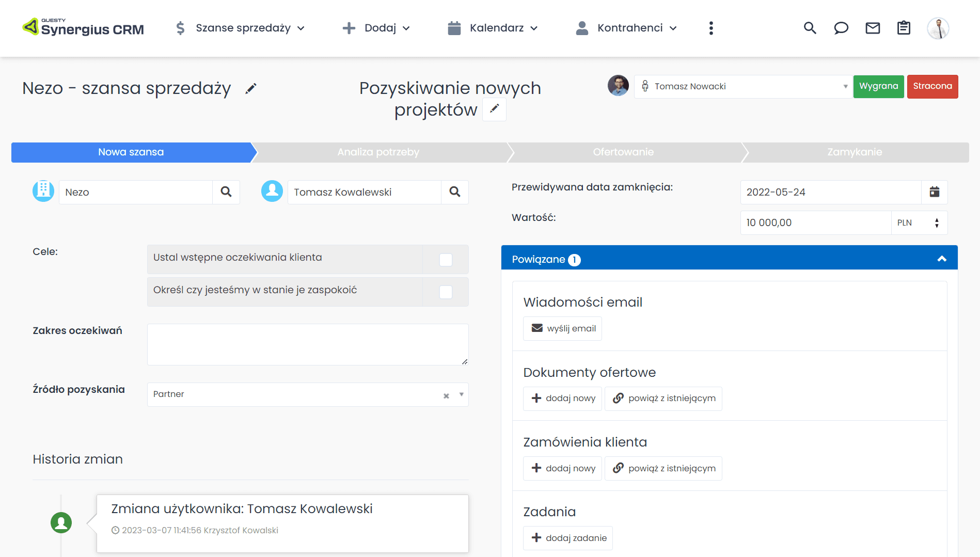This screenshot has width=980, height=557.
Task: Open the mail envelope icon in top bar
Action: point(872,28)
